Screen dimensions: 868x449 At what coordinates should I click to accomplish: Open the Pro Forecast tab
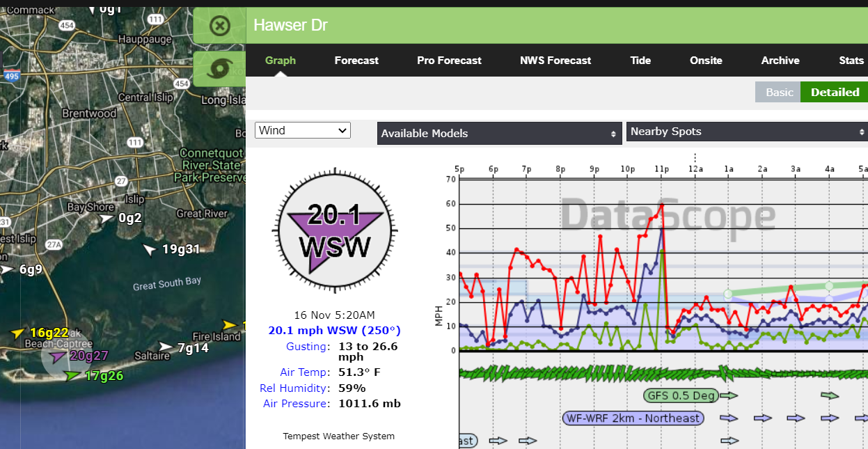click(449, 61)
